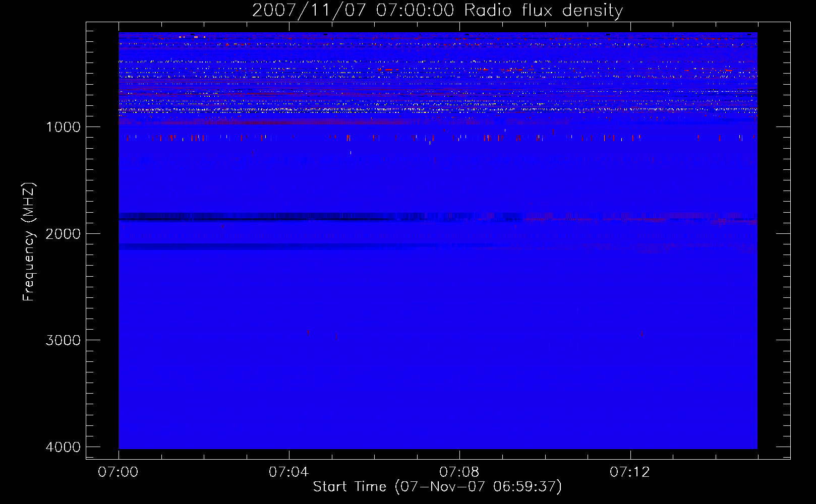Click the 'Start Time (07-Nov-07 06:59:37)' axis label

click(x=437, y=487)
